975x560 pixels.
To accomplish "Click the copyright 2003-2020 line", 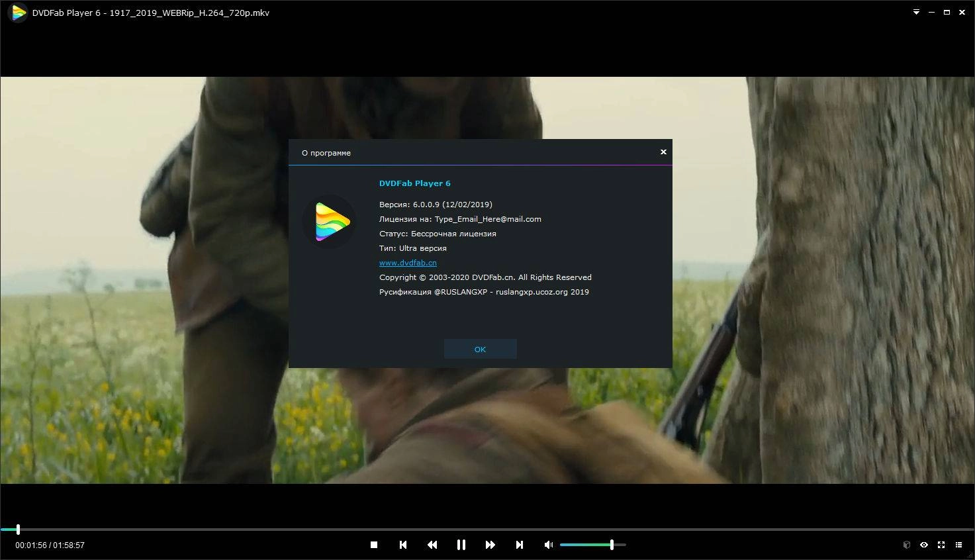I will coord(485,277).
